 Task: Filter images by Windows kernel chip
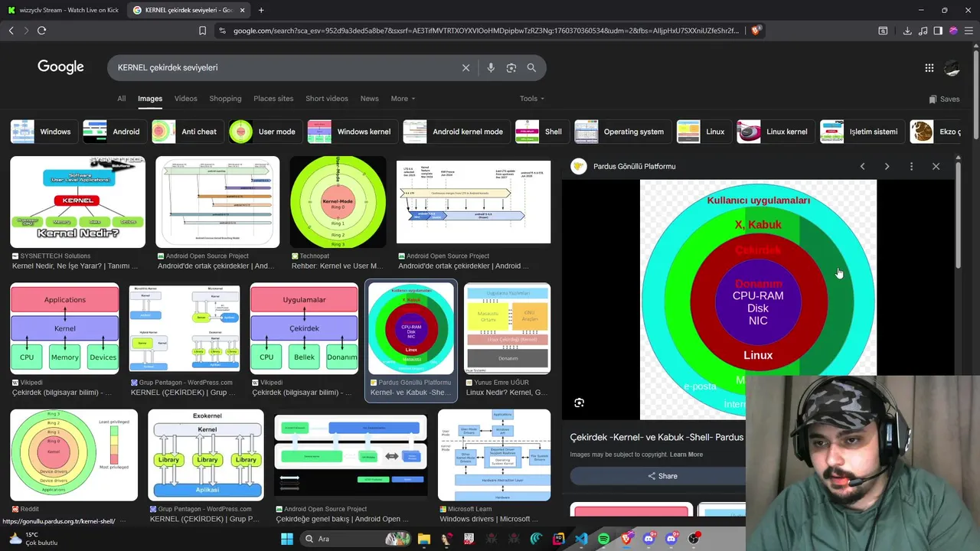351,132
